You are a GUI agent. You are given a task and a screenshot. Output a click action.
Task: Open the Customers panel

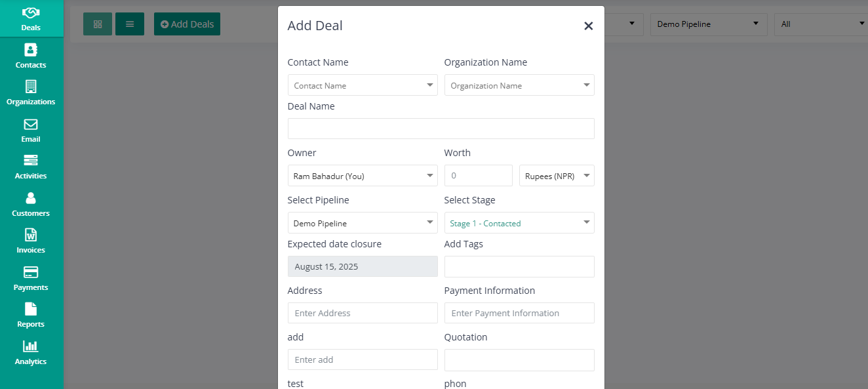point(30,203)
